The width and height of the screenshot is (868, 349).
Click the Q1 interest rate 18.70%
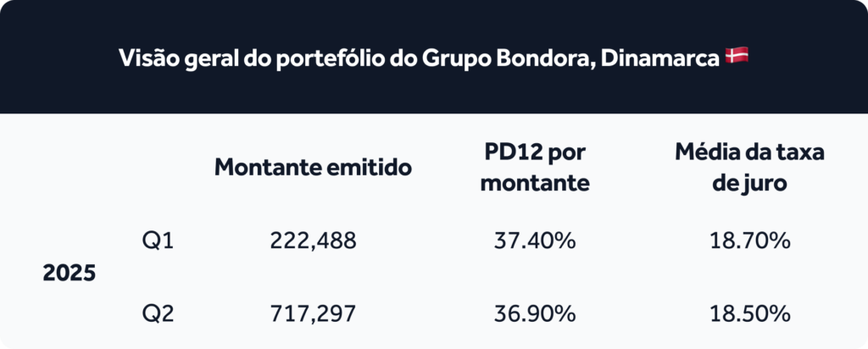pos(749,241)
